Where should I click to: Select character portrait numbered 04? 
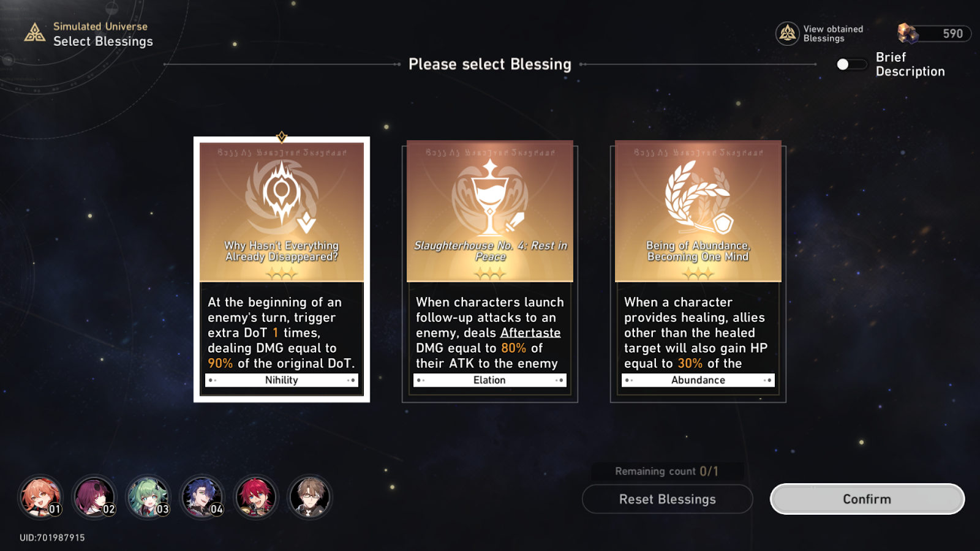click(202, 497)
